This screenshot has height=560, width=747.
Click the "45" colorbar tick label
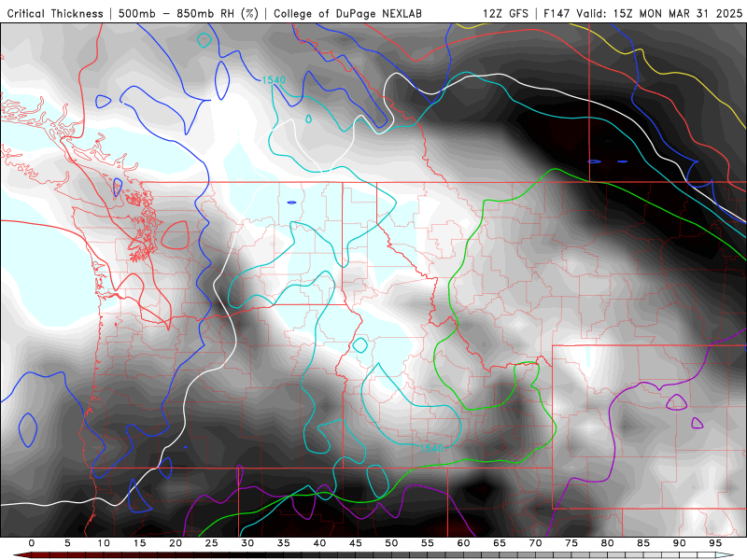[x=356, y=543]
